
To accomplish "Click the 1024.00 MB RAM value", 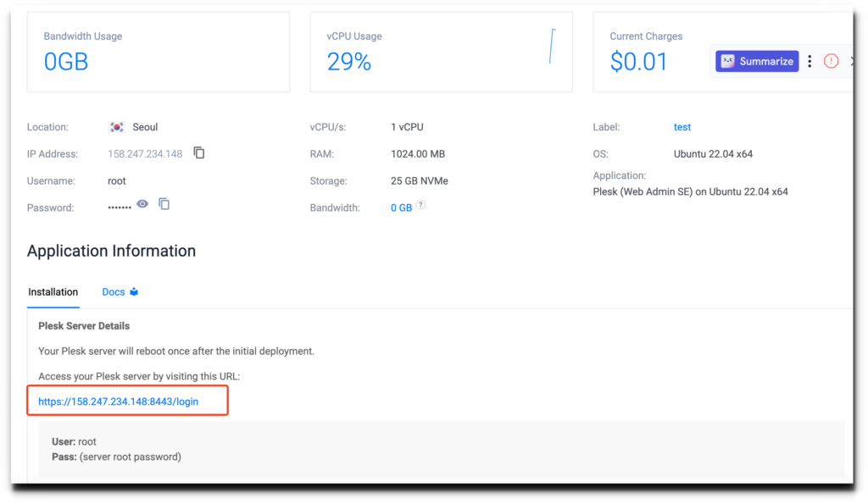I will (x=418, y=154).
